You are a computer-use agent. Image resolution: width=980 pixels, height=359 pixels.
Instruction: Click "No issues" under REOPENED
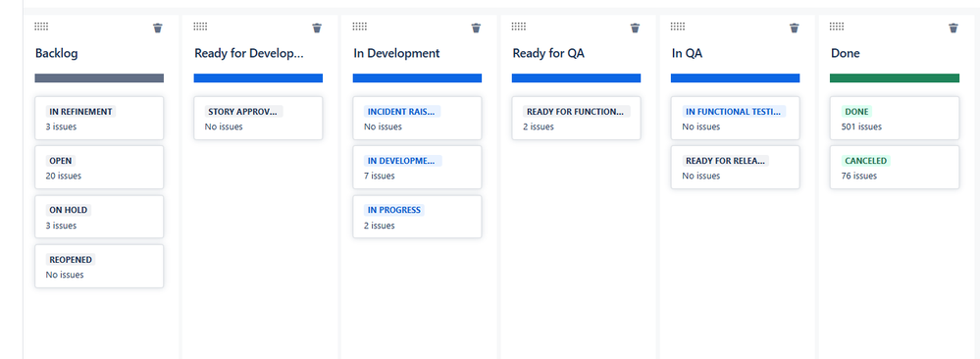[65, 275]
